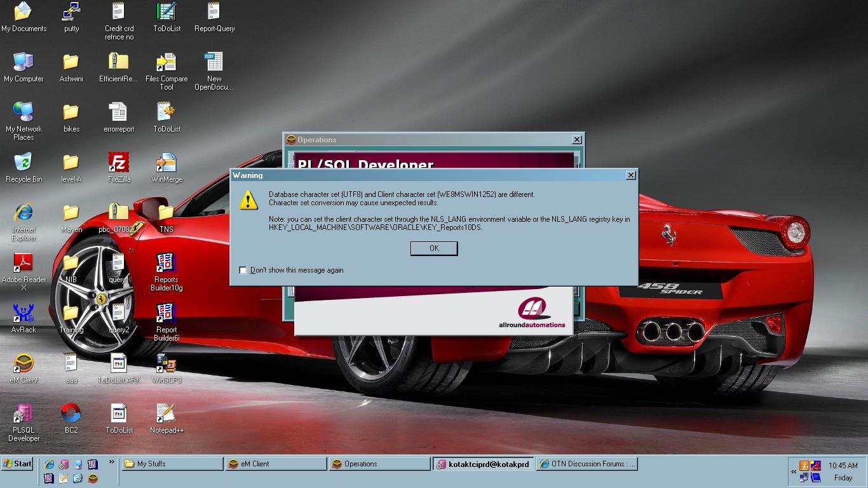Close the Warning dialog with X

(x=630, y=175)
